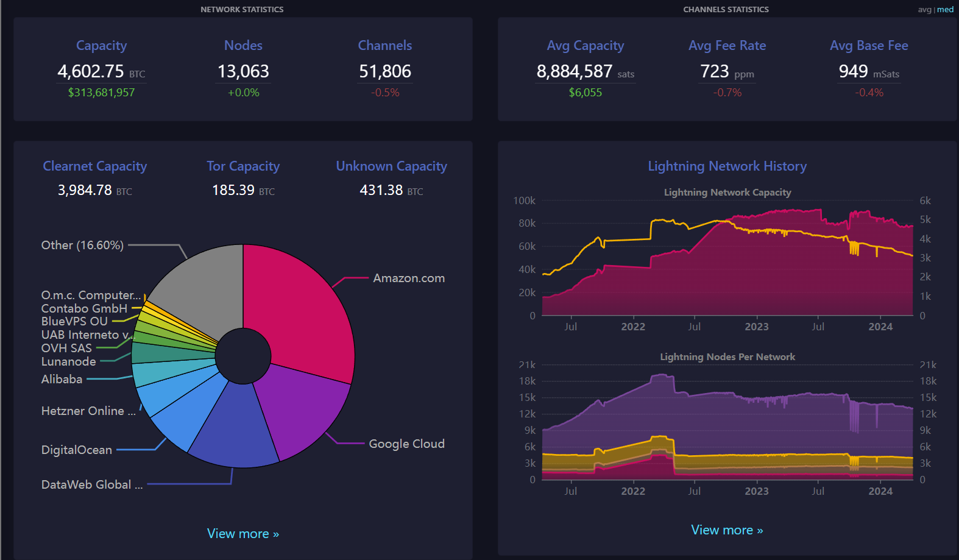Open Lightning Network History title link

(727, 166)
